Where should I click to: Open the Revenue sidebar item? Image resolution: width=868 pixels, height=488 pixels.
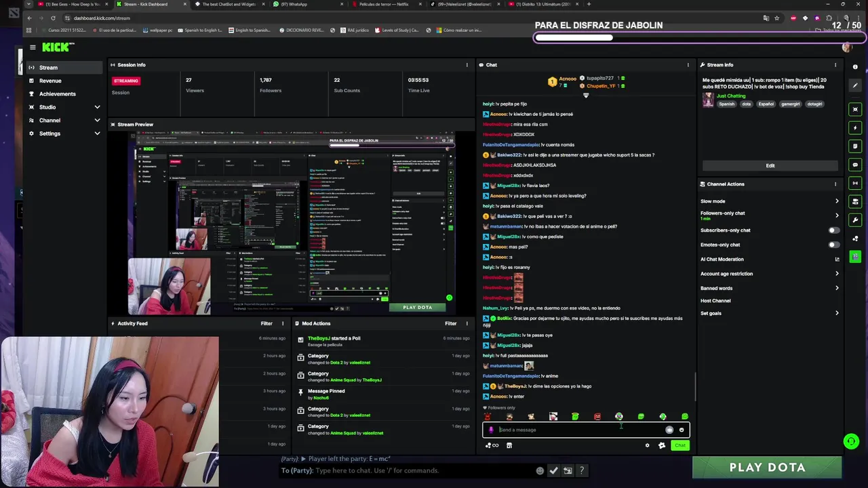coord(64,81)
